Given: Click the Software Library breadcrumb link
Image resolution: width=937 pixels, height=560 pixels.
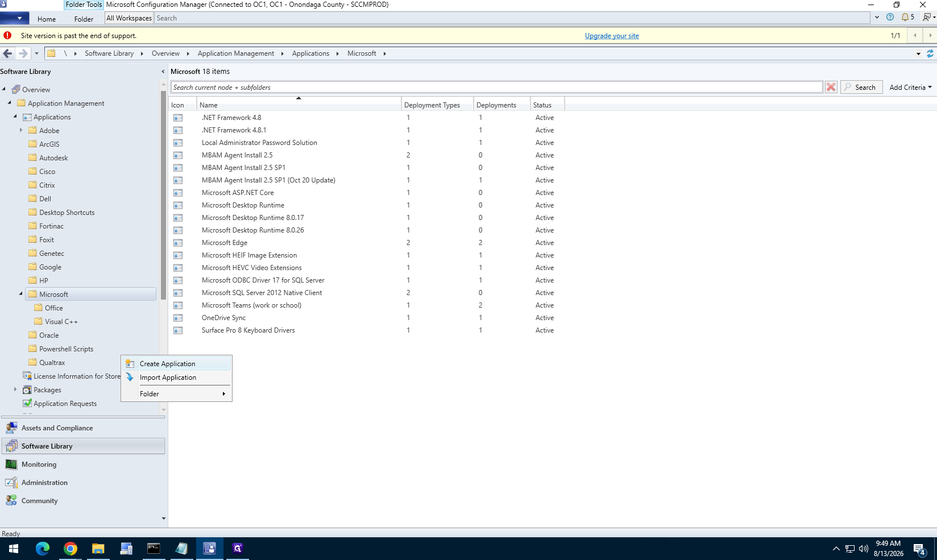Looking at the screenshot, I should pos(109,53).
